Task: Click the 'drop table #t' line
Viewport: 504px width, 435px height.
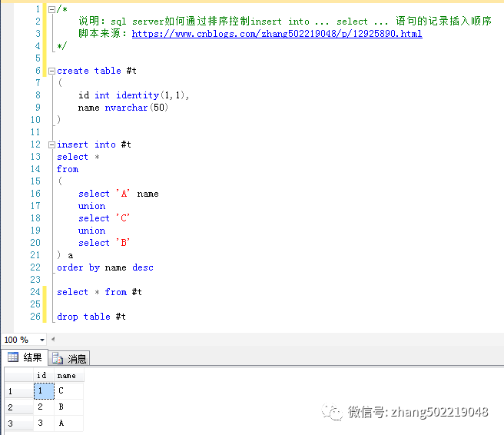Action: 91,317
